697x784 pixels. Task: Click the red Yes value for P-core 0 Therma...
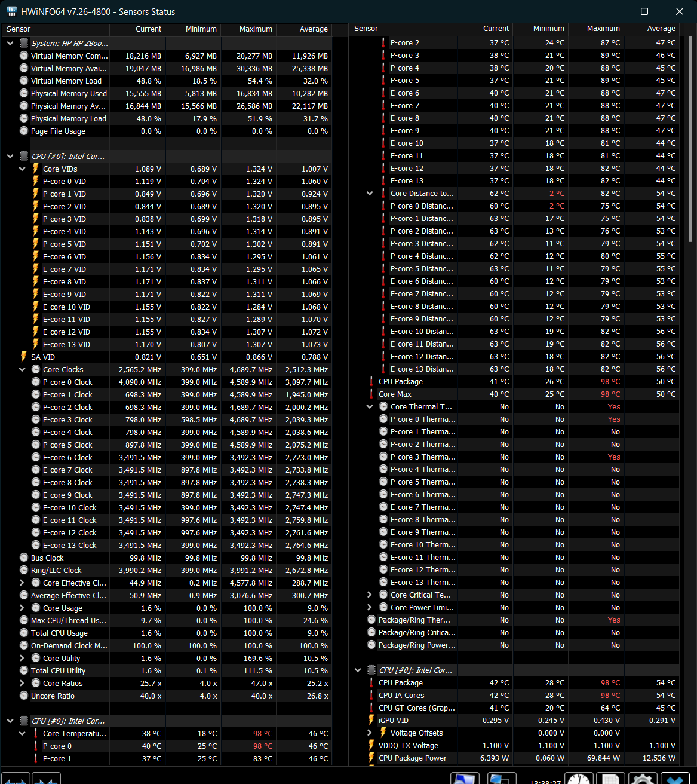coord(614,419)
